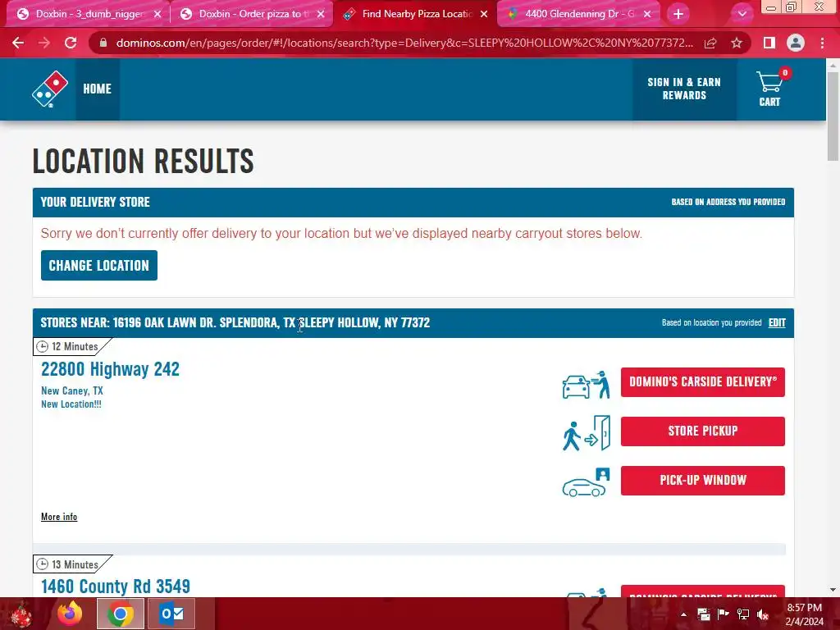
Task: Select the Find Nearby Pizza Locations tab
Action: tap(415, 14)
